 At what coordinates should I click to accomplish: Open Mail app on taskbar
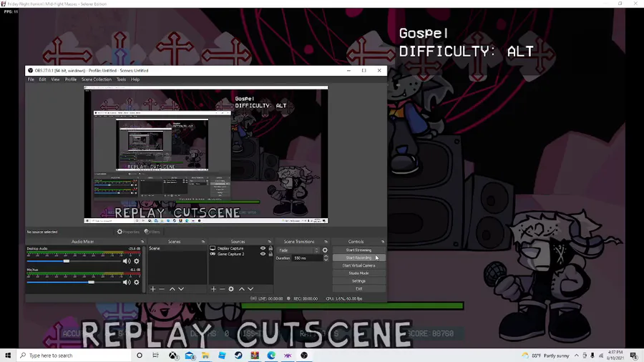[x=190, y=356]
